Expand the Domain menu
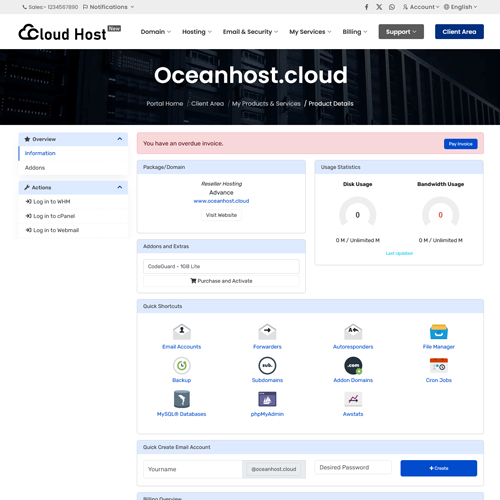Screen dimensions: 500x500 (x=156, y=32)
